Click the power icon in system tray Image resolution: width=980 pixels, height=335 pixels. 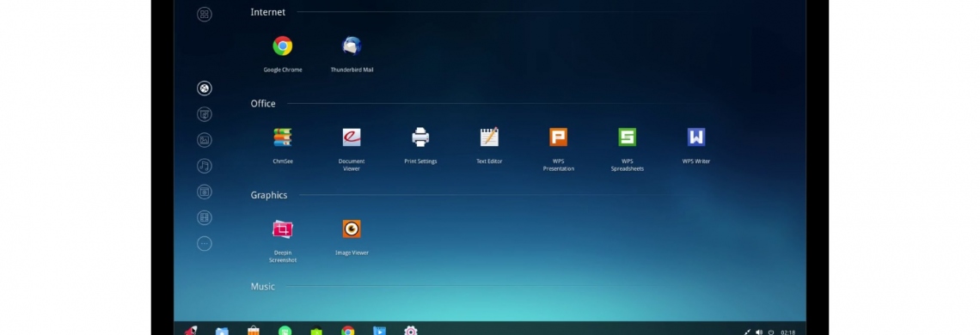coord(770,332)
